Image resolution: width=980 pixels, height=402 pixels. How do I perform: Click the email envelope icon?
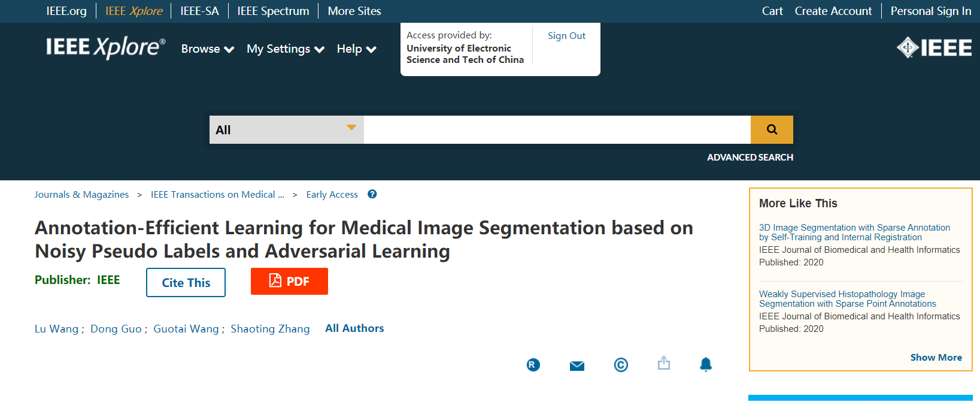pyautogui.click(x=577, y=365)
